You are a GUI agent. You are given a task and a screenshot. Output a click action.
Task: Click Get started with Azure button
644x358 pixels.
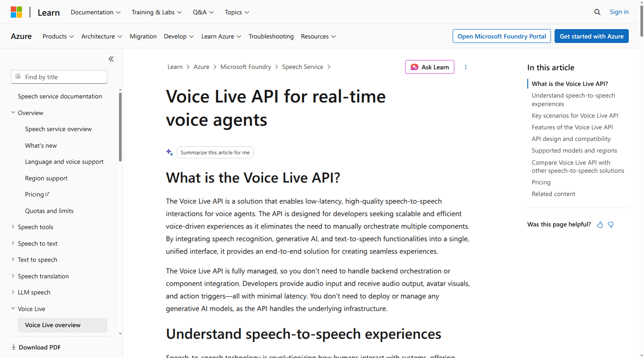592,36
